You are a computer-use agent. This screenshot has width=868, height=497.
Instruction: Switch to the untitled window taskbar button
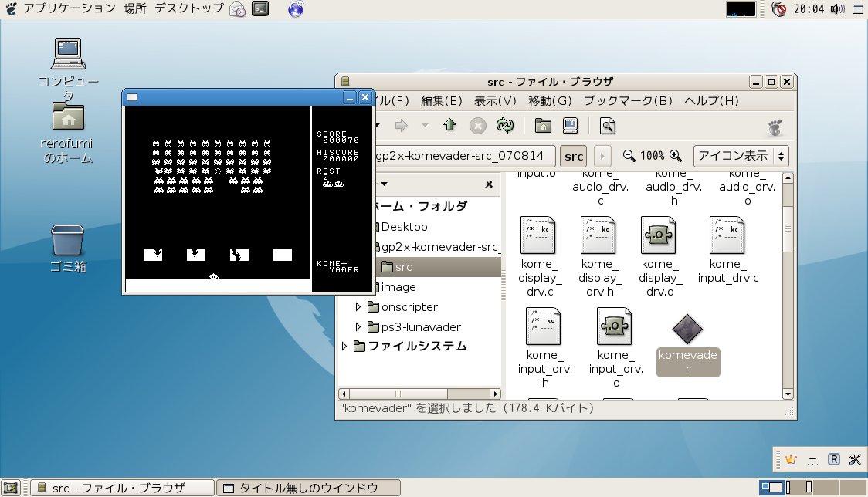[x=308, y=488]
